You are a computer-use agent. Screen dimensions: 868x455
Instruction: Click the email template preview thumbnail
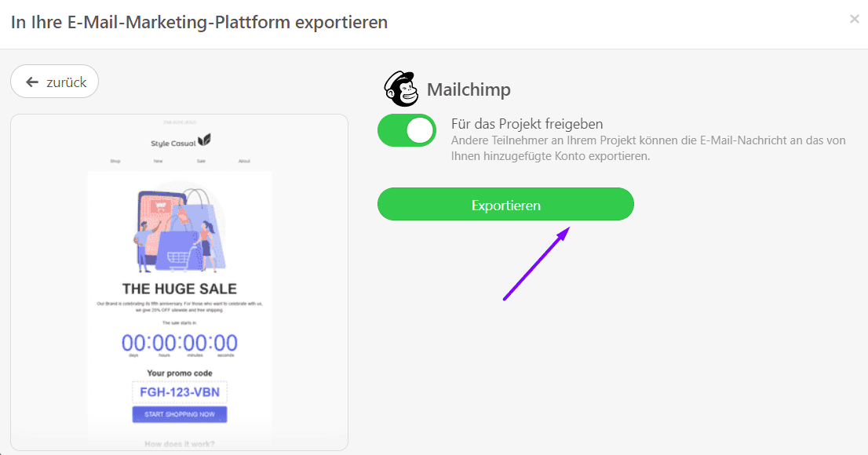tap(180, 282)
